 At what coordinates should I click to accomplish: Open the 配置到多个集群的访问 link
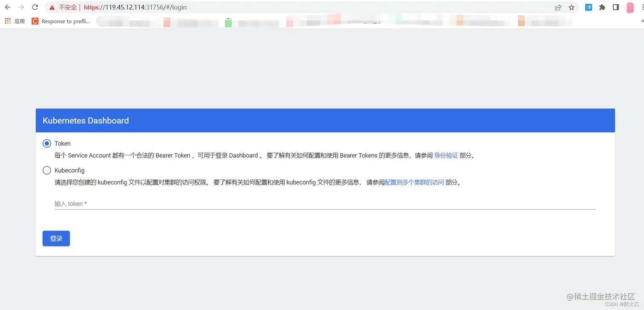pyautogui.click(x=414, y=182)
